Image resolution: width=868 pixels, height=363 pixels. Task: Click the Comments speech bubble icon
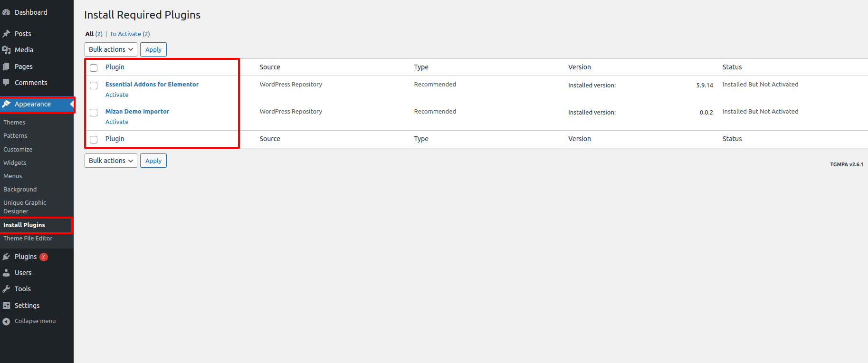pos(6,83)
